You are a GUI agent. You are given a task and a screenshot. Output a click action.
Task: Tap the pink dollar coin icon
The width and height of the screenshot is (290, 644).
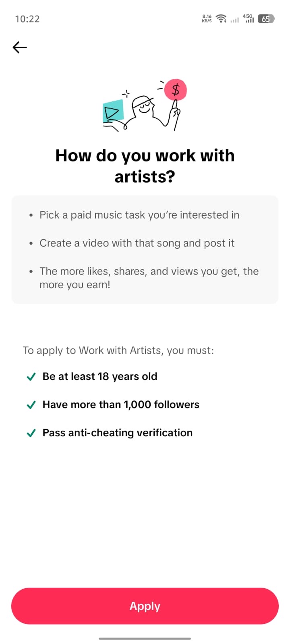(x=176, y=89)
